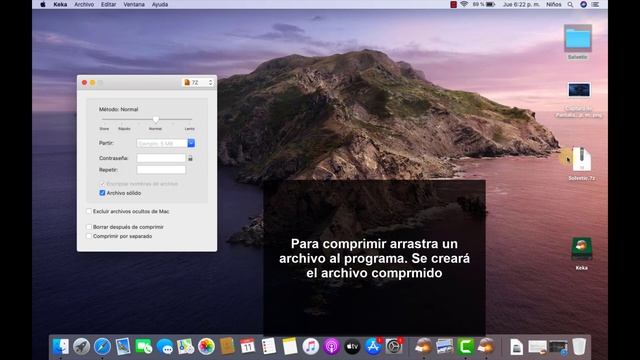Image resolution: width=640 pixels, height=360 pixels.
Task: Open Messages from the Dock
Action: coord(164,347)
